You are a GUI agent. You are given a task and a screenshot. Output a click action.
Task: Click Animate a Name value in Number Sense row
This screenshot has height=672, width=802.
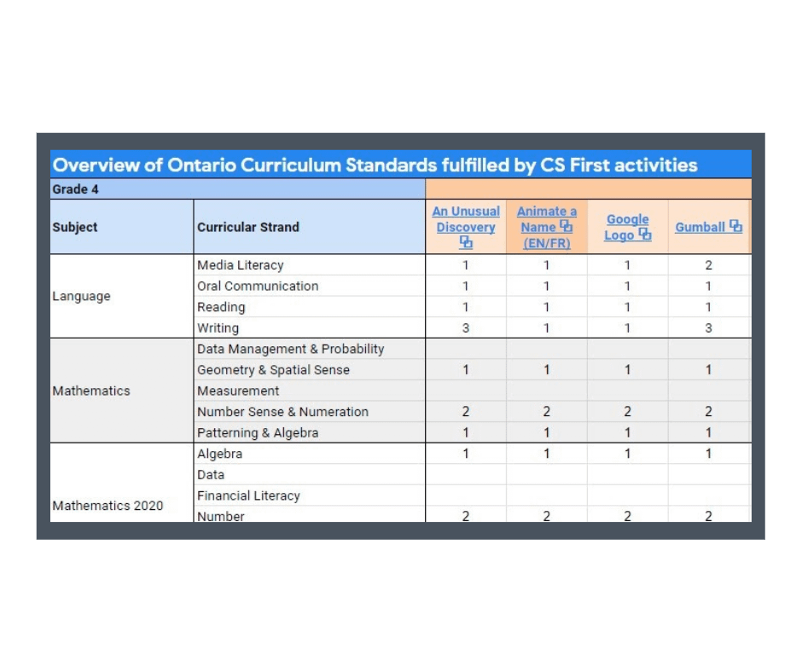coord(546,412)
